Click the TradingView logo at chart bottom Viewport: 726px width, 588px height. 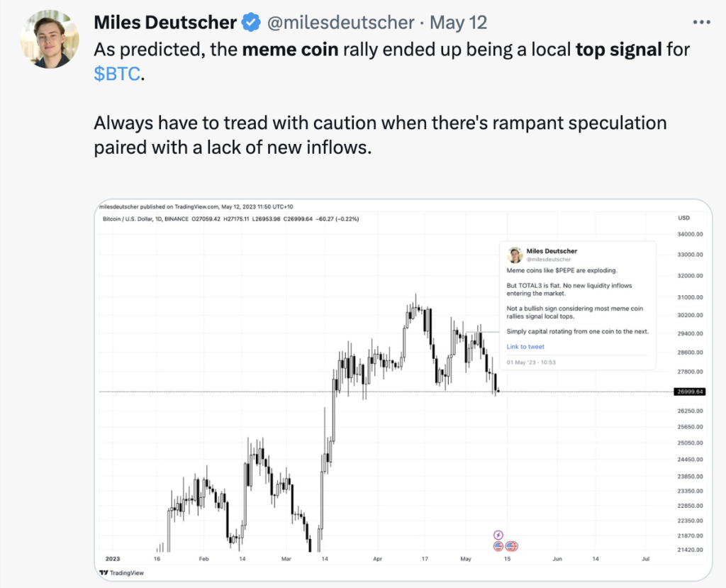(x=122, y=572)
